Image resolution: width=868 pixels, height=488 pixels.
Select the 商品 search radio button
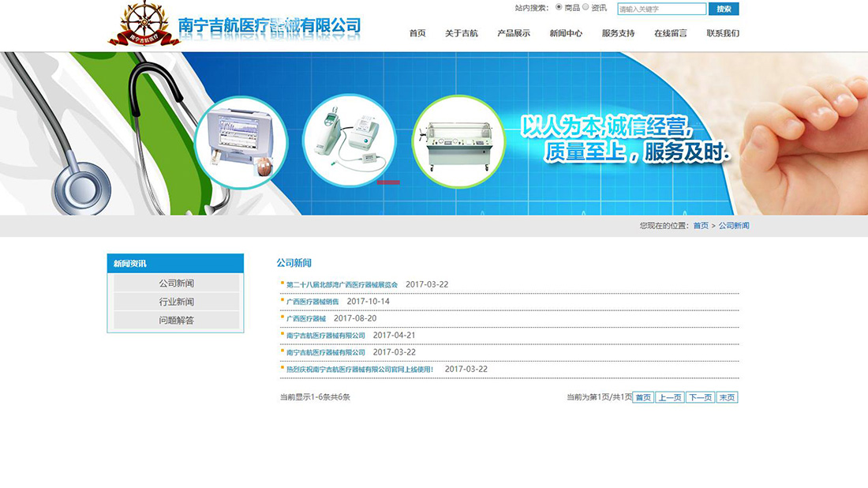[559, 7]
